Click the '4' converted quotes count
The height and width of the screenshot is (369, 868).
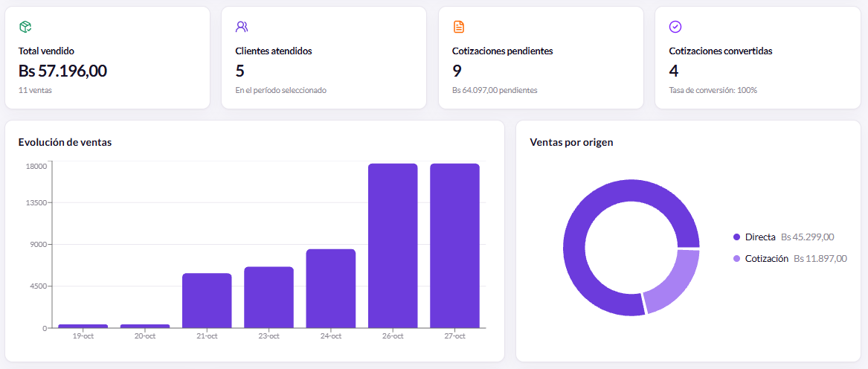[674, 71]
